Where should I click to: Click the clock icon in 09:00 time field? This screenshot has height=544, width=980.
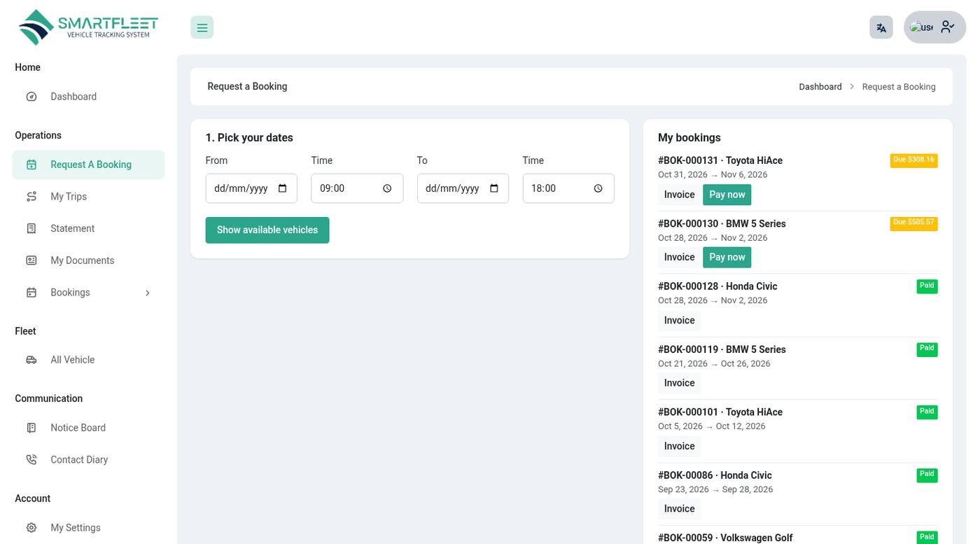click(x=387, y=188)
